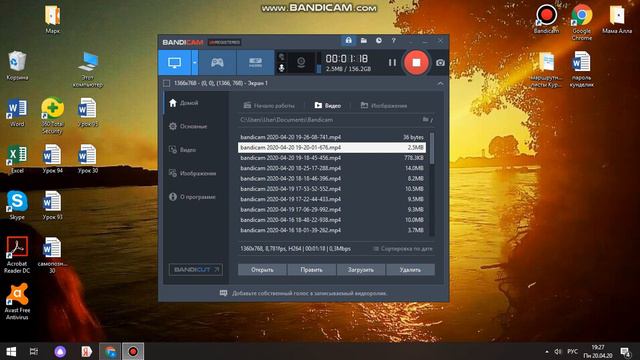Open the Windows Start menu
640x360 pixels.
coord(11,351)
